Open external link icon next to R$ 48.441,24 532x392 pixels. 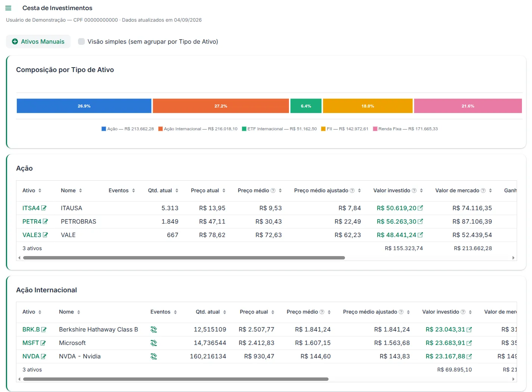point(420,235)
